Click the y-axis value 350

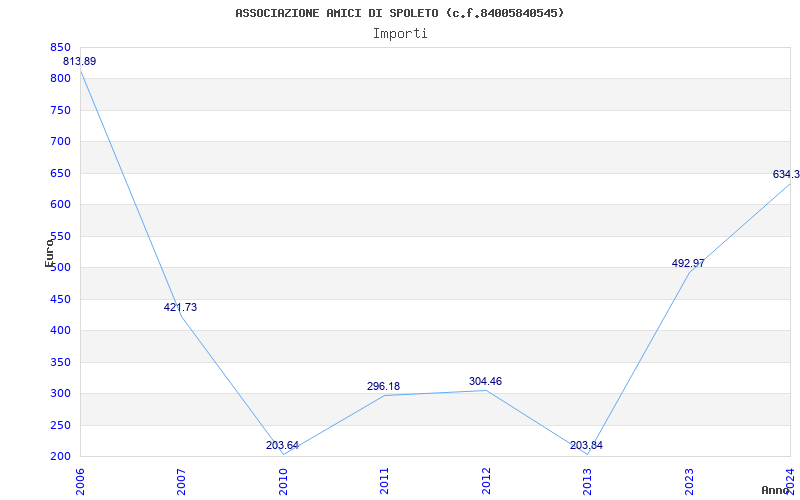(60, 362)
